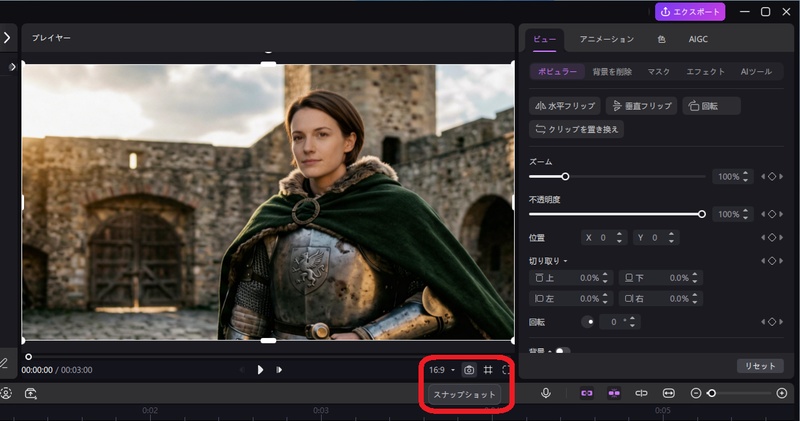Click the fit timeline to window icon
The width and height of the screenshot is (800, 421).
tap(668, 393)
